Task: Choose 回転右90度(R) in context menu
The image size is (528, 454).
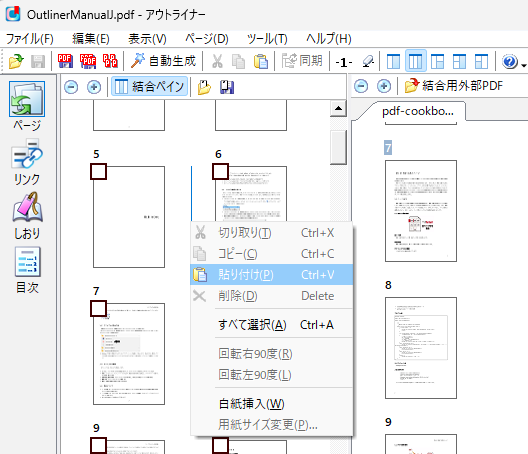Action: point(272,354)
